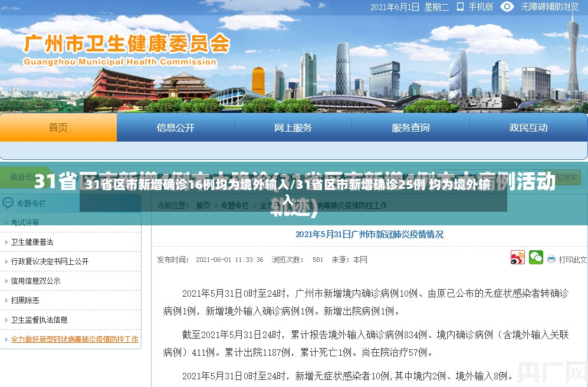Screen dimensions: 588x387
Task: Open sidebar link 全力做好新型冠状病毒肺炎疫情防控工作
Action: [75, 339]
